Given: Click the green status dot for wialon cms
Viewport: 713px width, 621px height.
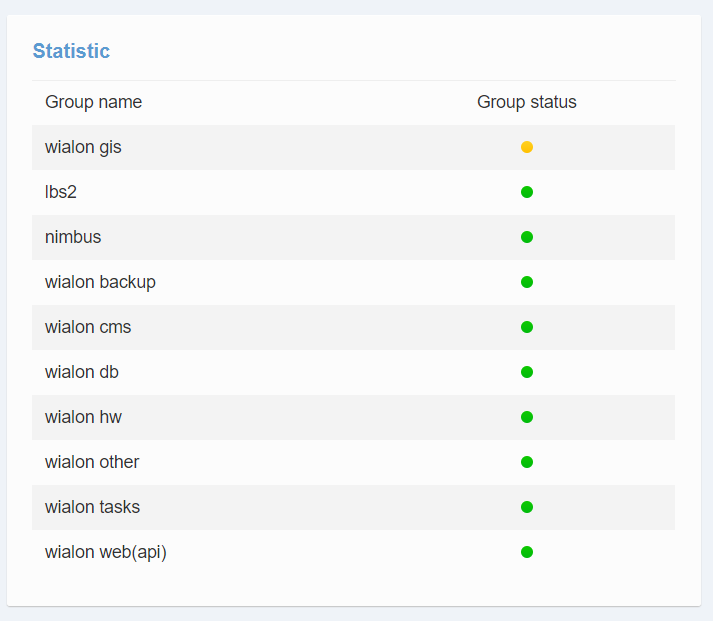Looking at the screenshot, I should (527, 327).
